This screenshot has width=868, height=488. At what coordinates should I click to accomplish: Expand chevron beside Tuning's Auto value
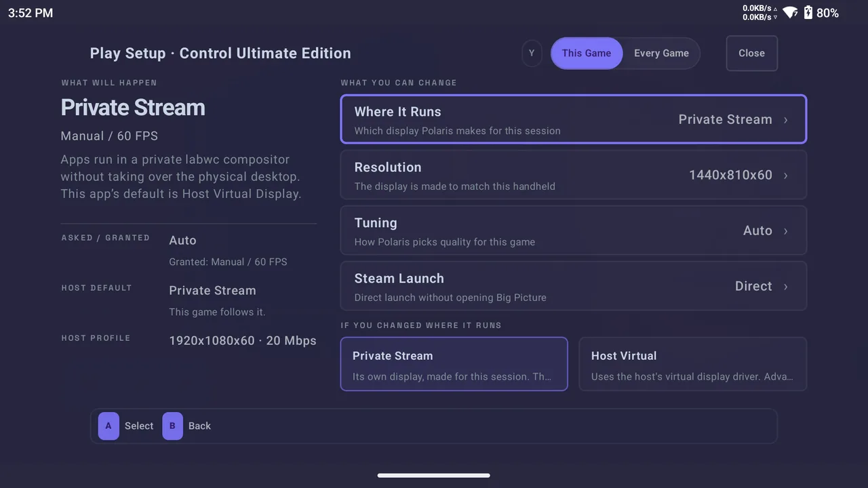786,231
